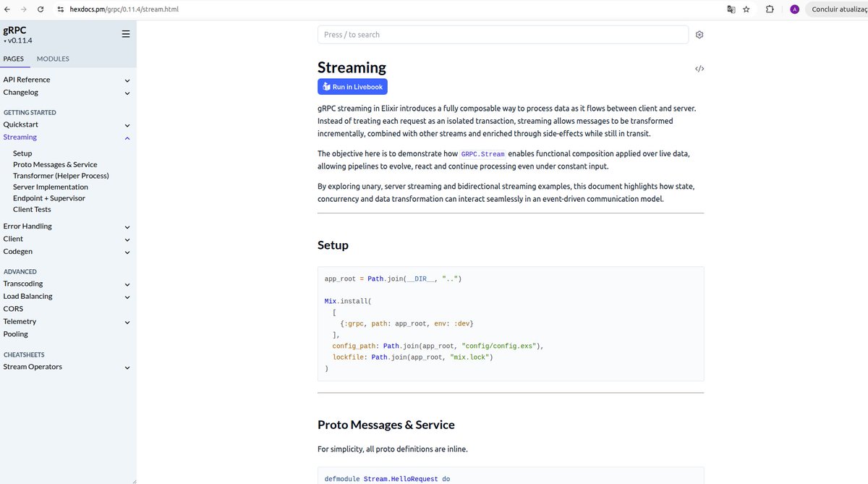This screenshot has width=868, height=484.
Task: Expand the Quickstart chevron
Action: coord(127,125)
